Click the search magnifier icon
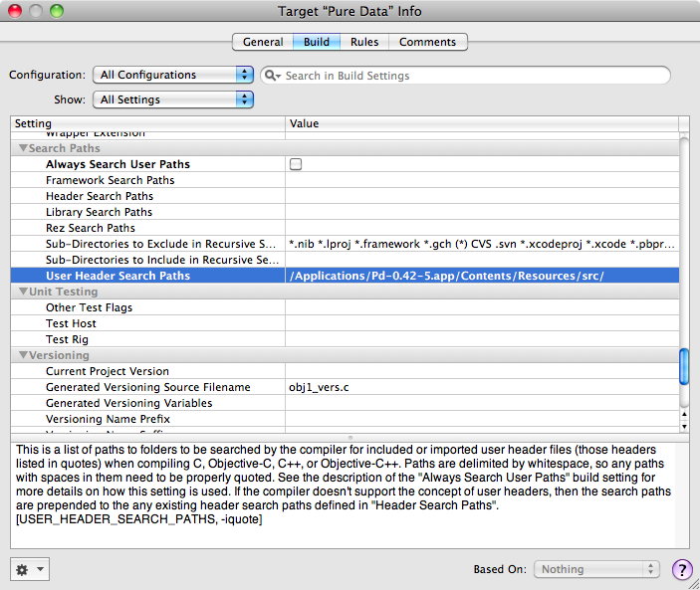 click(x=271, y=76)
